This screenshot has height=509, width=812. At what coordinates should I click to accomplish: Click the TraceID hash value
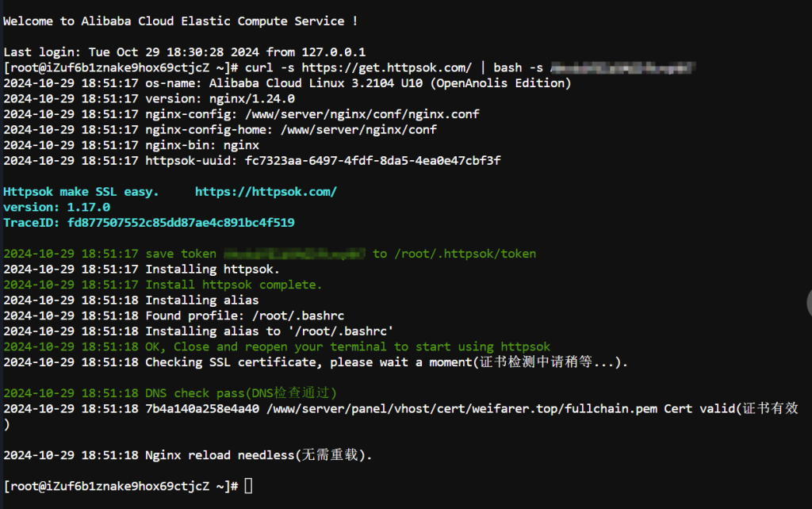point(181,223)
